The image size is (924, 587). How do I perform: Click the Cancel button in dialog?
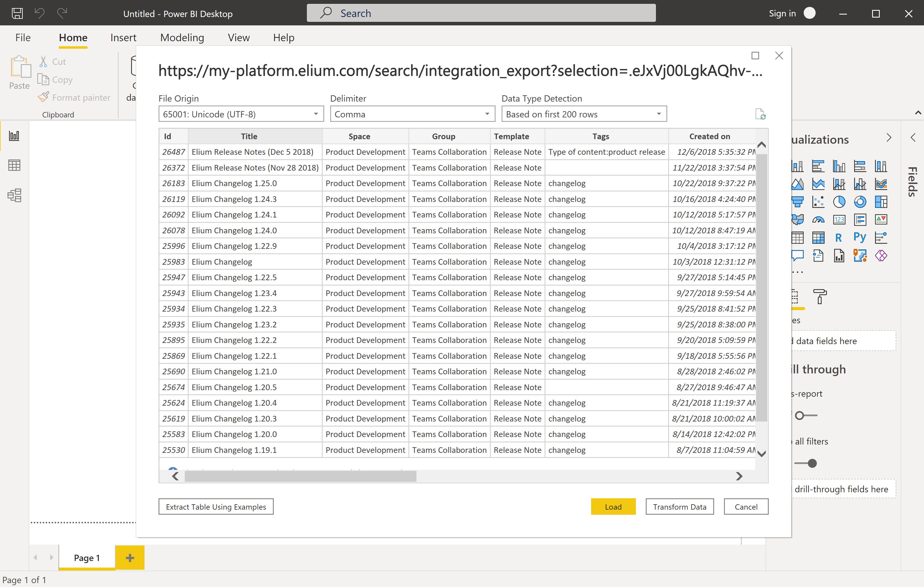(746, 507)
